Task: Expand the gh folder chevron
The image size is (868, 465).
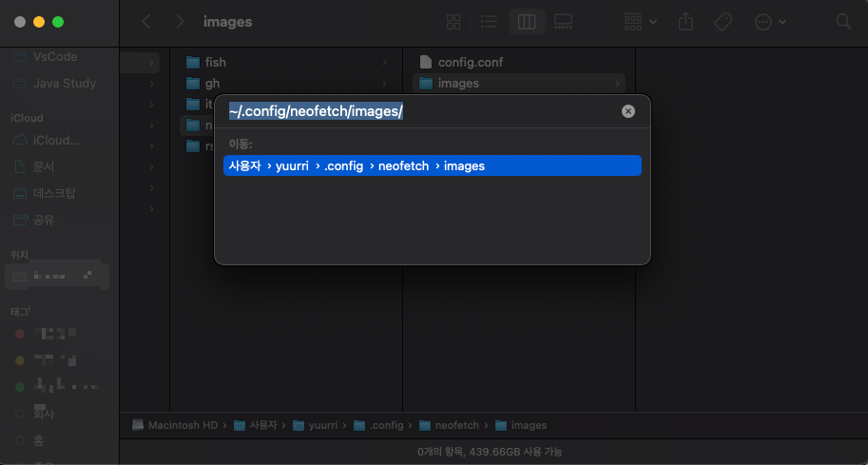Action: [384, 83]
